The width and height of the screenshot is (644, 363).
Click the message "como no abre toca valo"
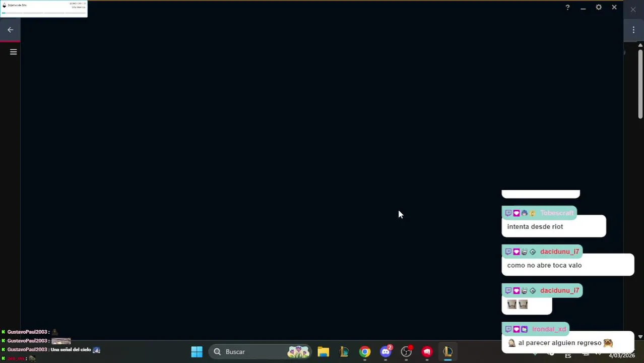[544, 265]
